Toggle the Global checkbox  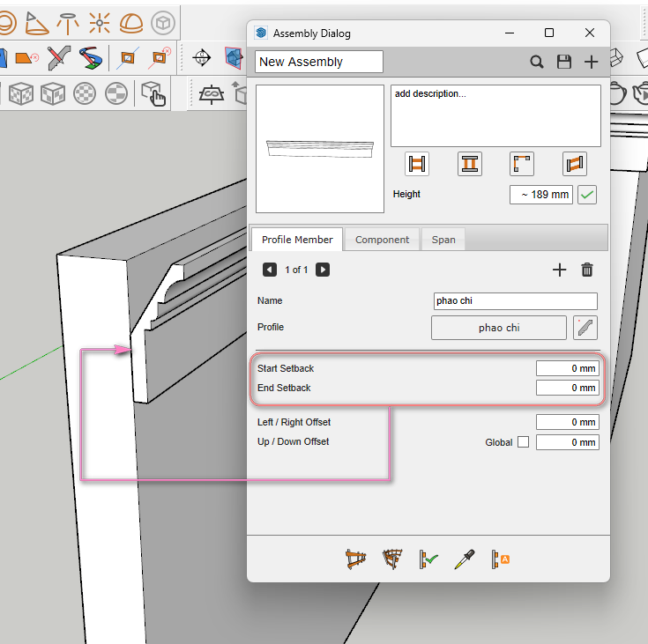[x=524, y=442]
